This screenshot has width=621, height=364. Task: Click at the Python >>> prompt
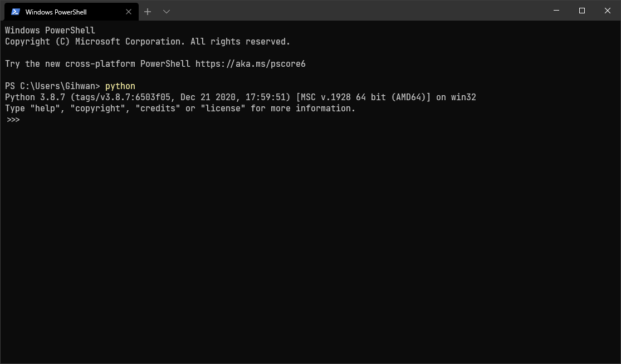pos(13,120)
